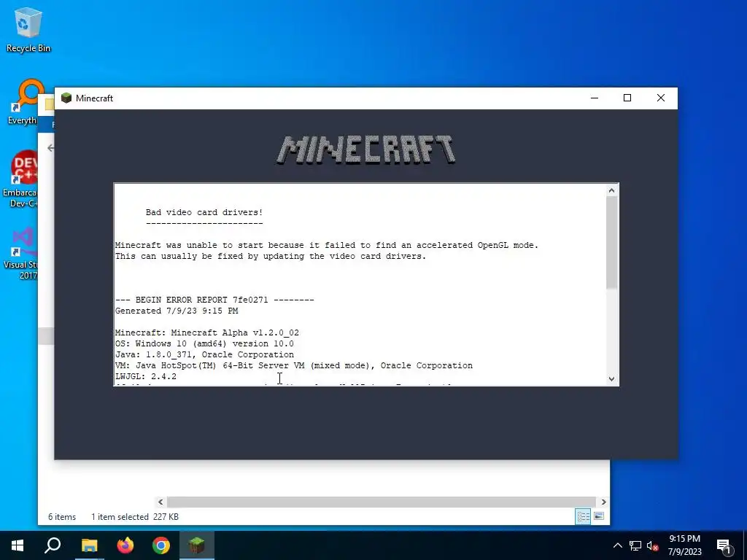Image resolution: width=747 pixels, height=560 pixels.
Task: Click the 'Java: 1.8.0_371' line
Action: tap(204, 355)
